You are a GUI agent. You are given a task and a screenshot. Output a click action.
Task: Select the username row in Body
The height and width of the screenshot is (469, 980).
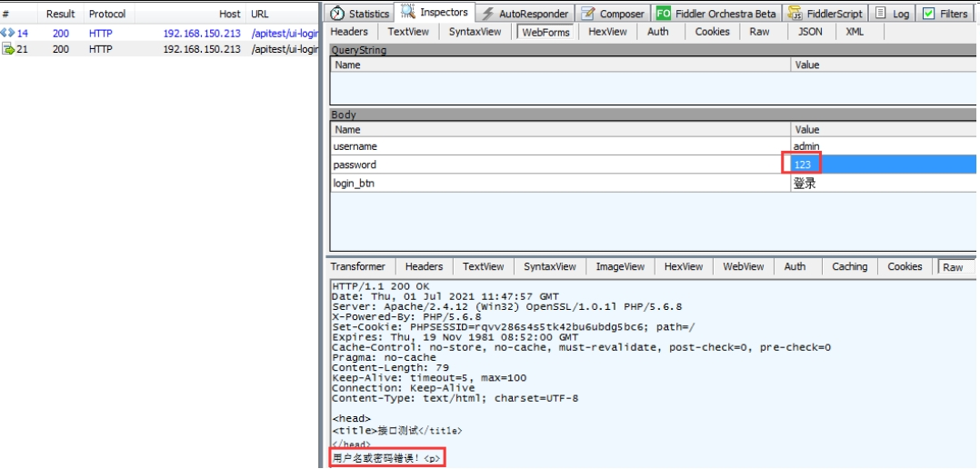(653, 146)
